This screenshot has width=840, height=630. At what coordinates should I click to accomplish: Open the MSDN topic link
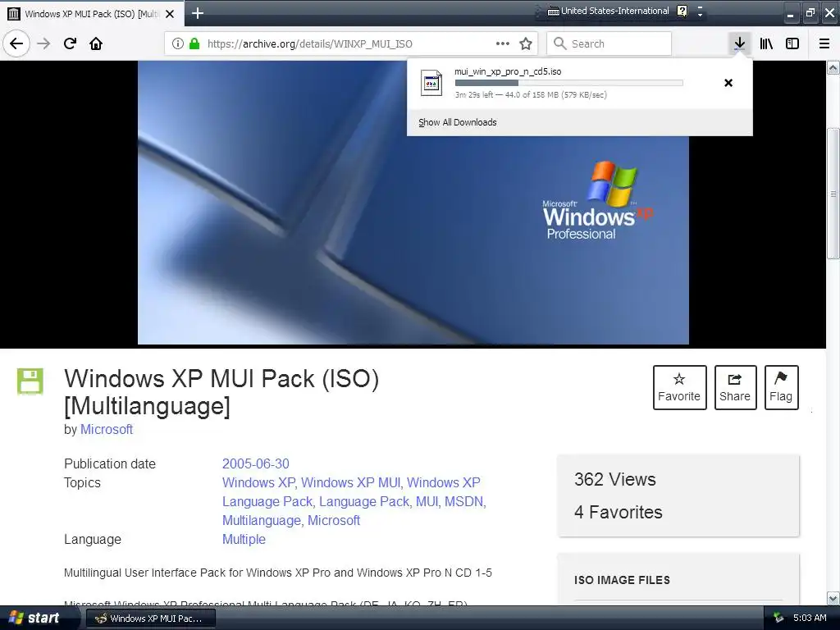463,501
